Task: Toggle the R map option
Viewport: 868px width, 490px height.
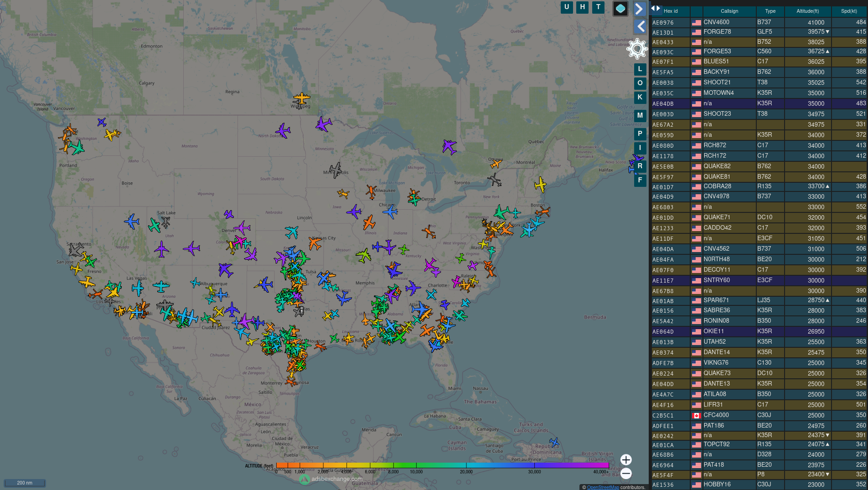Action: pyautogui.click(x=640, y=166)
